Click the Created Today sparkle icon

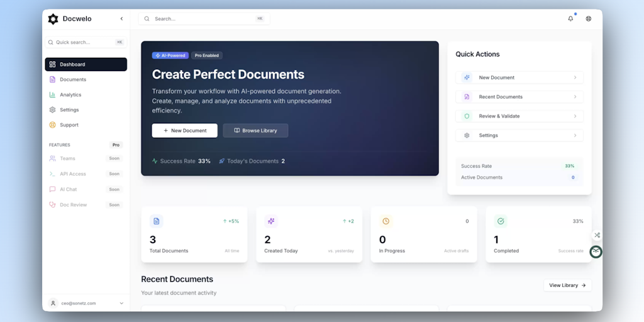tap(271, 221)
